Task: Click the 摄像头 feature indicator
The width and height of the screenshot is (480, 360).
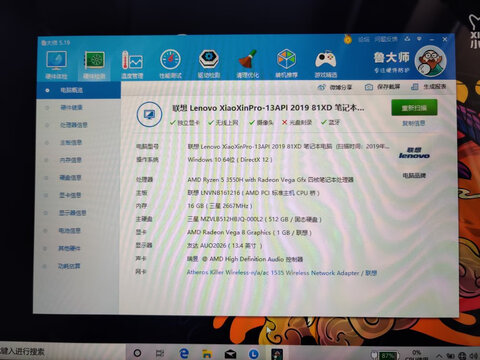Action: click(261, 123)
